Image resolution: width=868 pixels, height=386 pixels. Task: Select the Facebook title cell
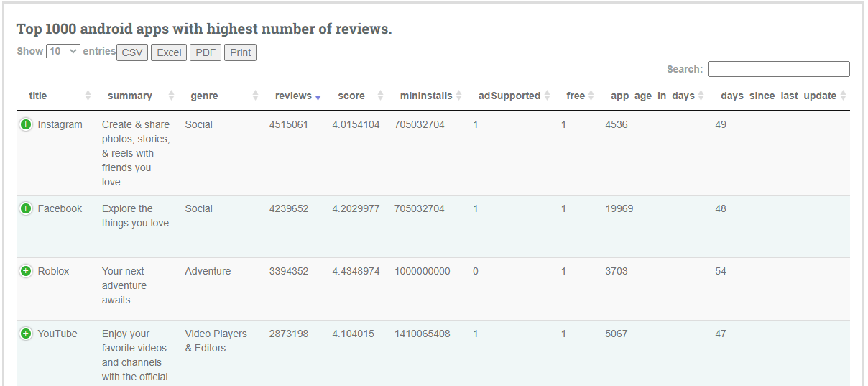[60, 208]
